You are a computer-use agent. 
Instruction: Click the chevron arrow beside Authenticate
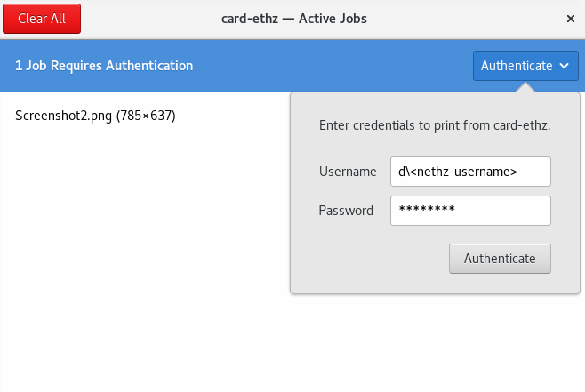point(564,66)
